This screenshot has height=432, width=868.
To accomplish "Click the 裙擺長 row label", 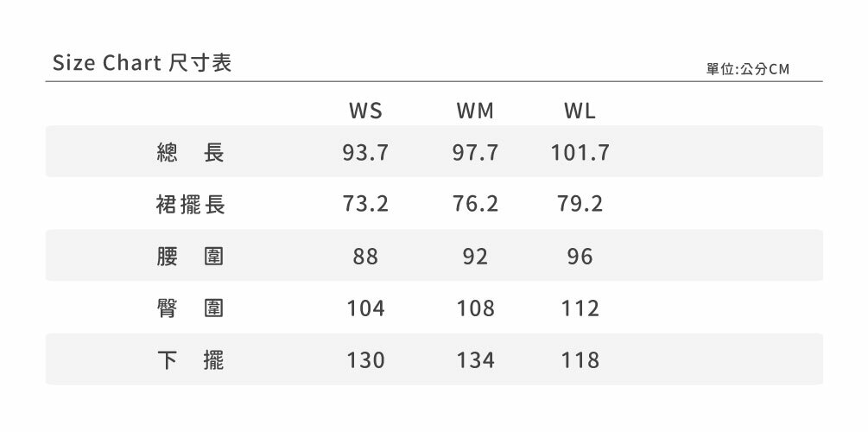I will [191, 205].
